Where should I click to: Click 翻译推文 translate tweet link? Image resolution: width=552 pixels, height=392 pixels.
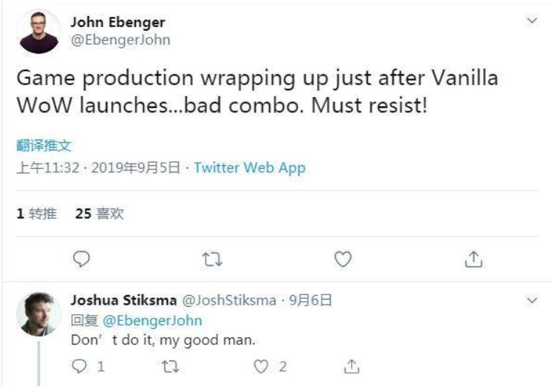43,146
